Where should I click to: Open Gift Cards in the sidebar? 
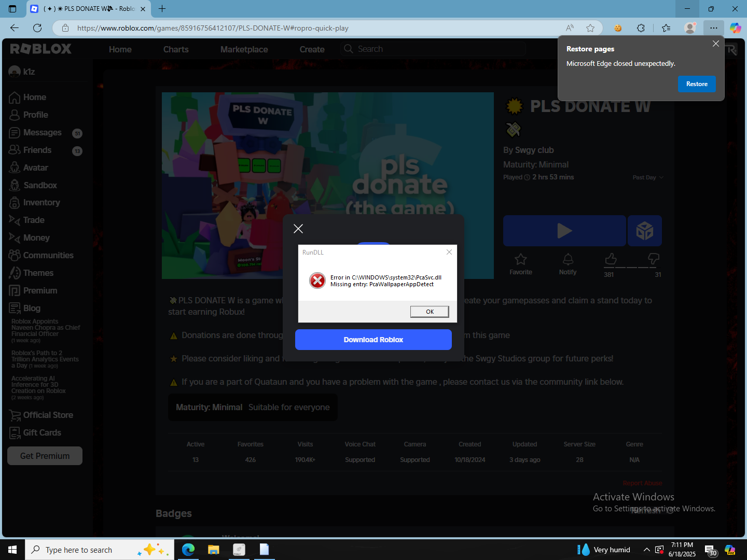coord(35,433)
